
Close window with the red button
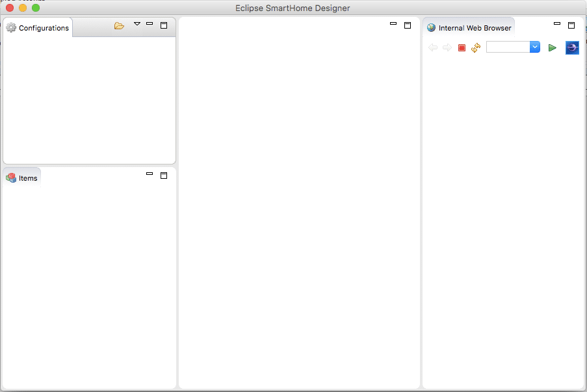coord(10,8)
